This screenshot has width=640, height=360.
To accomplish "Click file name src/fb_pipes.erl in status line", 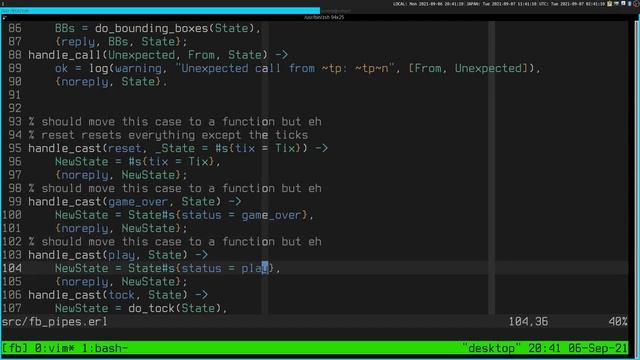I will (54, 322).
